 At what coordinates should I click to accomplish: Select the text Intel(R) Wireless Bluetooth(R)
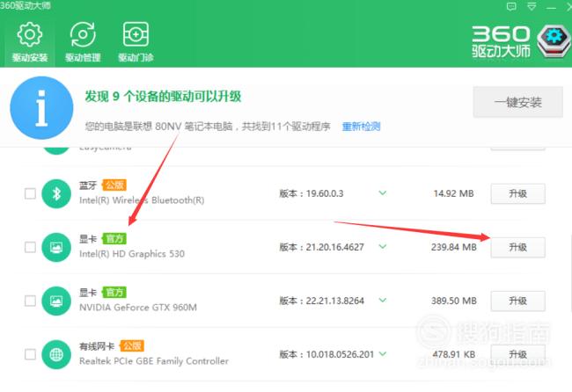[142, 200]
